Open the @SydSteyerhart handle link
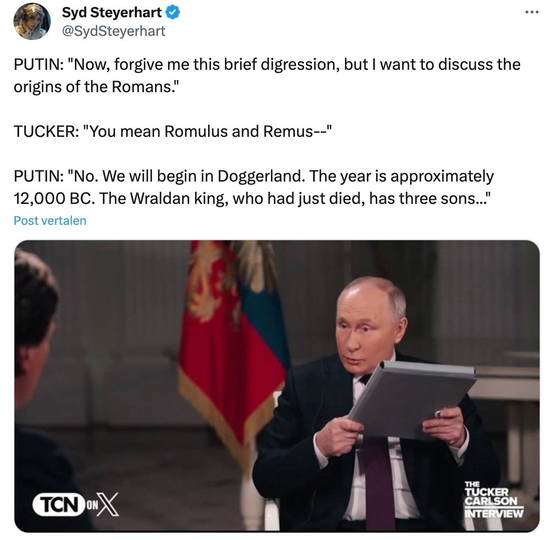Image resolution: width=555 pixels, height=540 pixels. (x=114, y=31)
